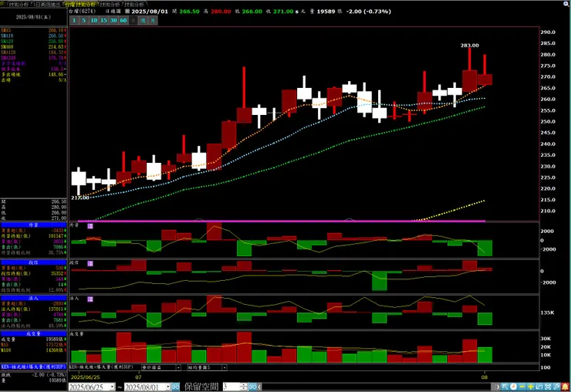Image resolution: width=571 pixels, height=392 pixels.
Task: Click the volume 19589 value in header
Action: coord(326,12)
